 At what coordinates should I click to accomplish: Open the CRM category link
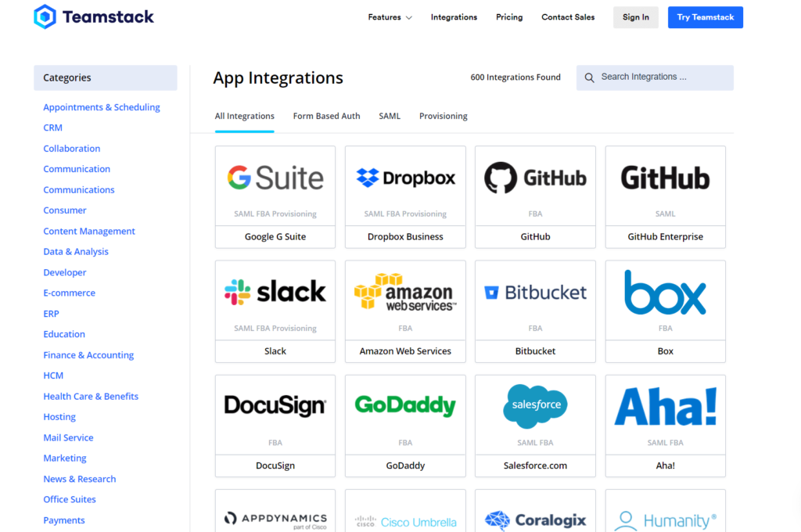click(x=52, y=127)
